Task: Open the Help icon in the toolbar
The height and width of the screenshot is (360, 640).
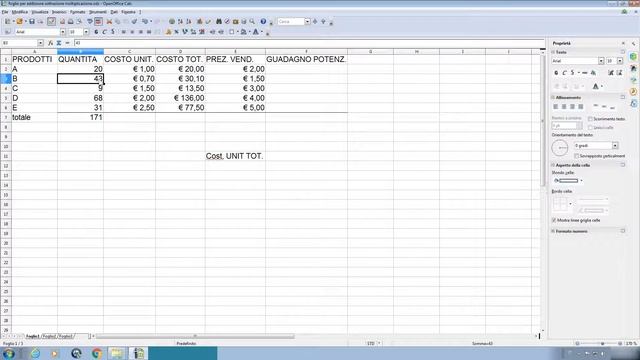Action: 263,21
